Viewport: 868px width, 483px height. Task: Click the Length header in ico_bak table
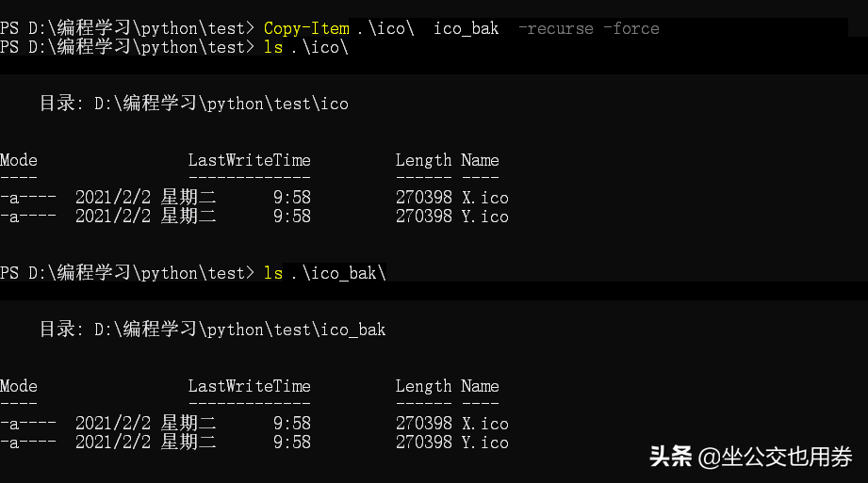(423, 386)
